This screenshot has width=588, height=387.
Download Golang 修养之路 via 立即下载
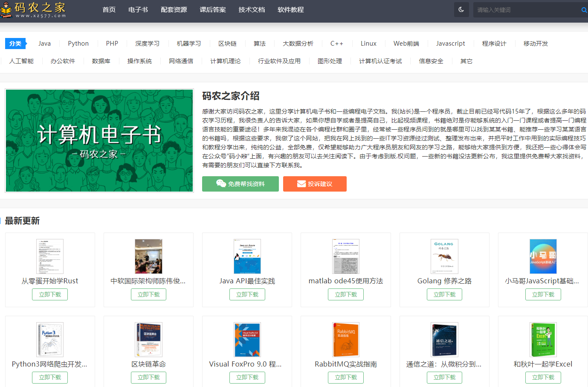pyautogui.click(x=445, y=294)
